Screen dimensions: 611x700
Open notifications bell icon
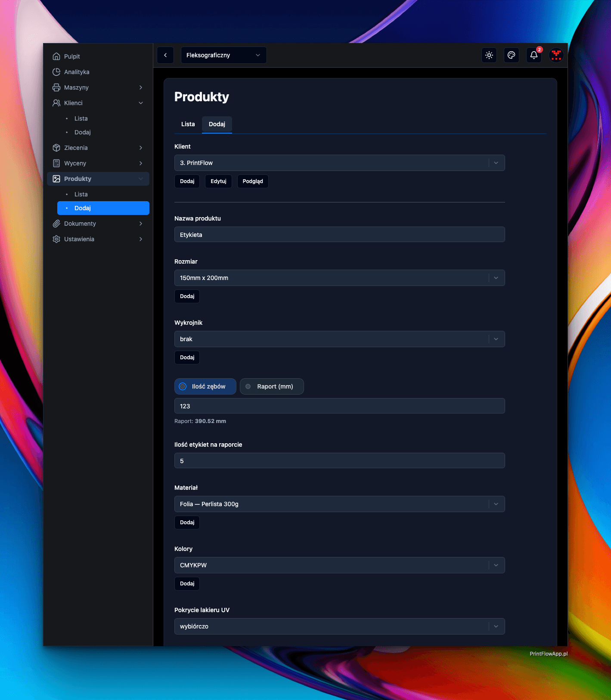(534, 55)
